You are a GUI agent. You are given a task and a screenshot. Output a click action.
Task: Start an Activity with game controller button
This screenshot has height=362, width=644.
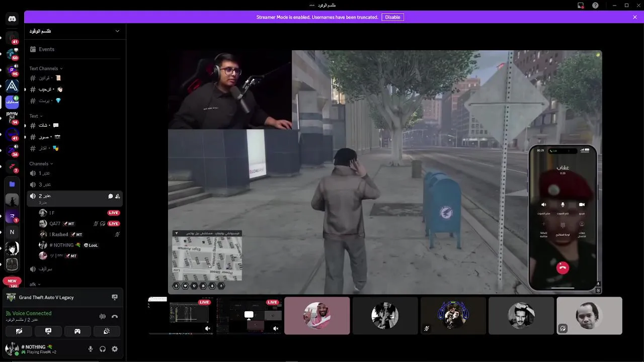(x=77, y=331)
